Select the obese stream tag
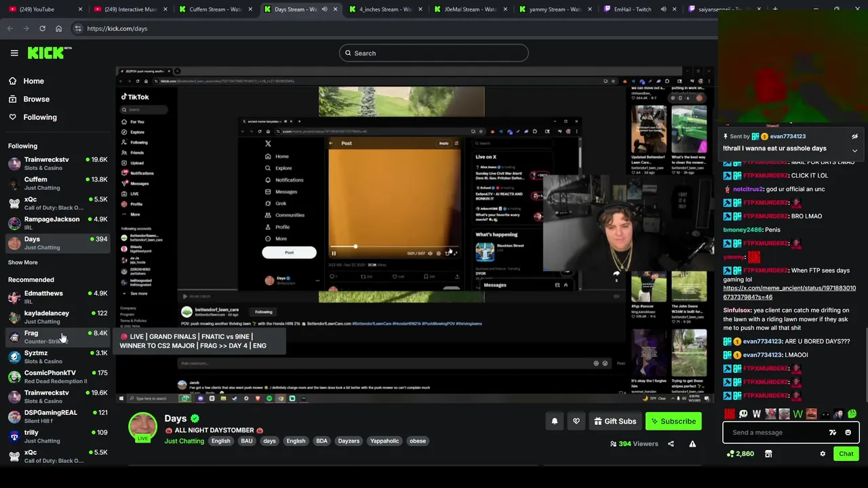 coord(418,441)
